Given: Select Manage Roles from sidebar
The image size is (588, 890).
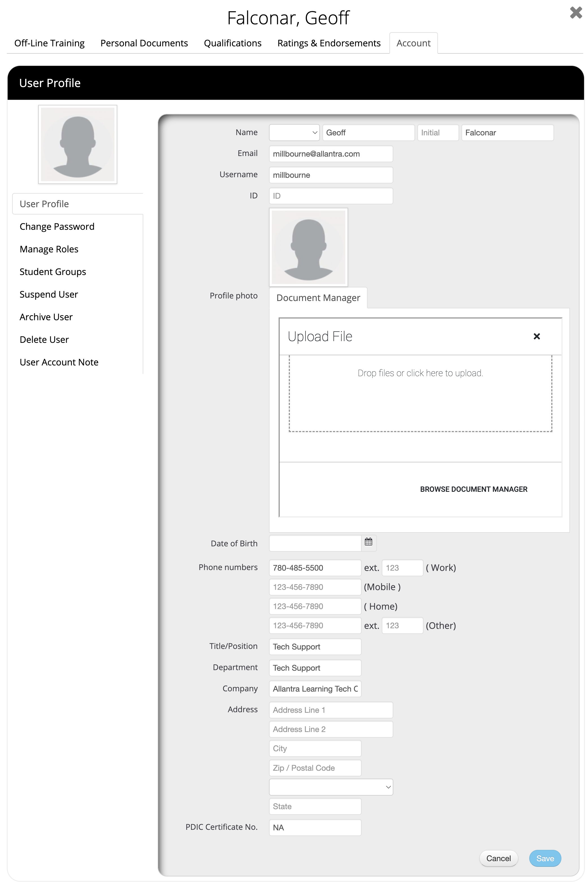Looking at the screenshot, I should [49, 249].
